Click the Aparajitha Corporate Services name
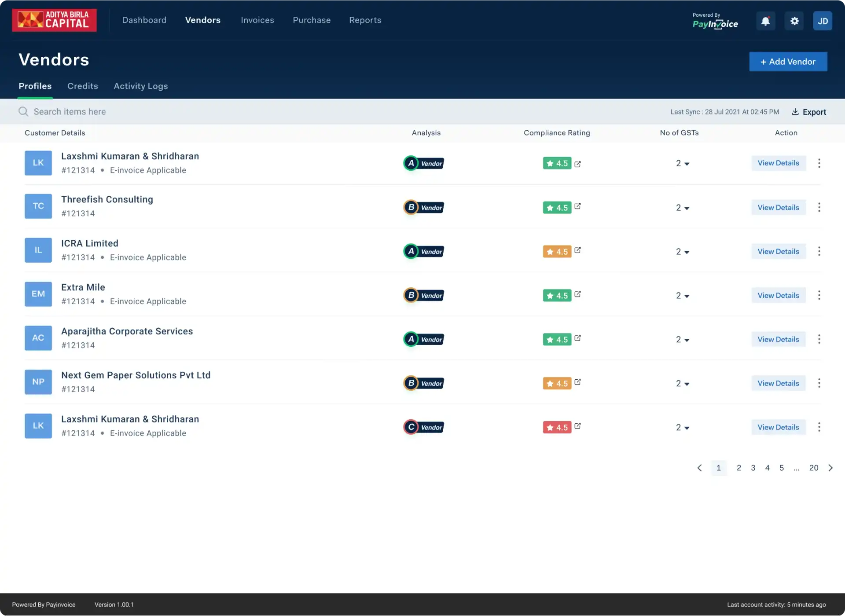 click(x=127, y=331)
